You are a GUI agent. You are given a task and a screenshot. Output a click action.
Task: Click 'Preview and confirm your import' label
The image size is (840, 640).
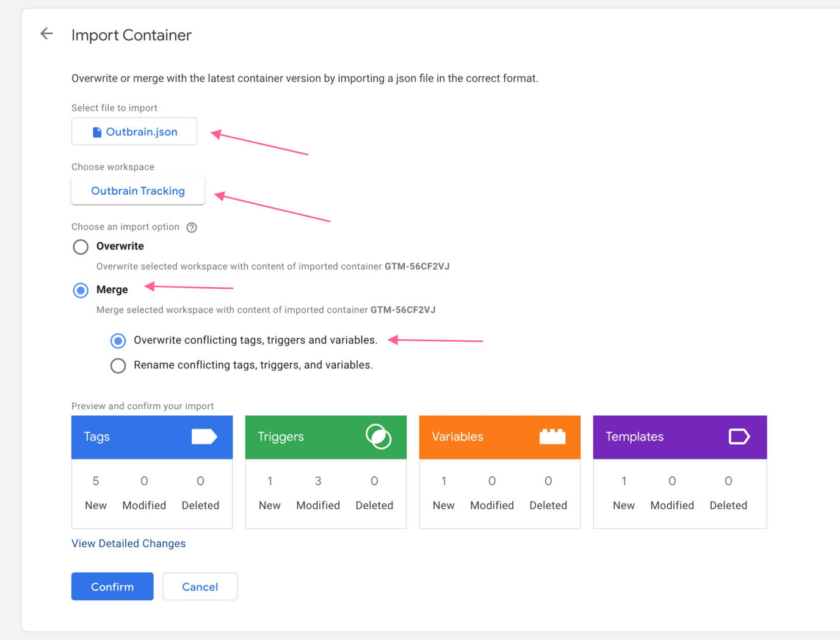142,406
